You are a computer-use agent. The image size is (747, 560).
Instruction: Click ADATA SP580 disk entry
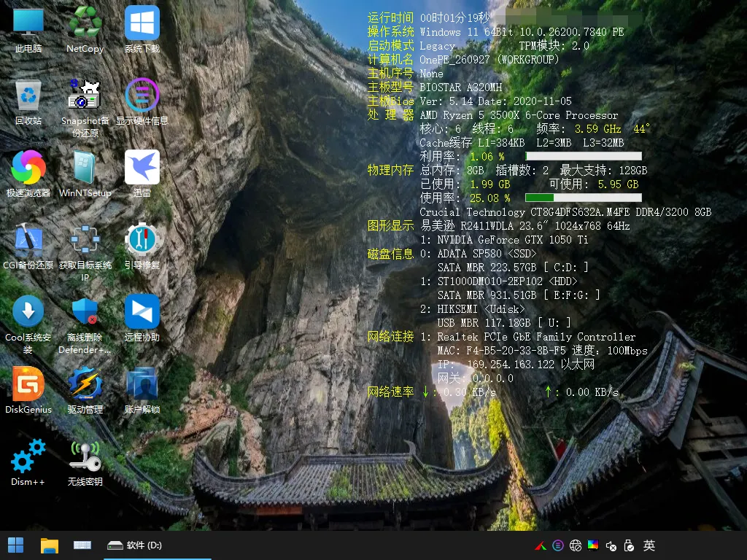coord(479,253)
